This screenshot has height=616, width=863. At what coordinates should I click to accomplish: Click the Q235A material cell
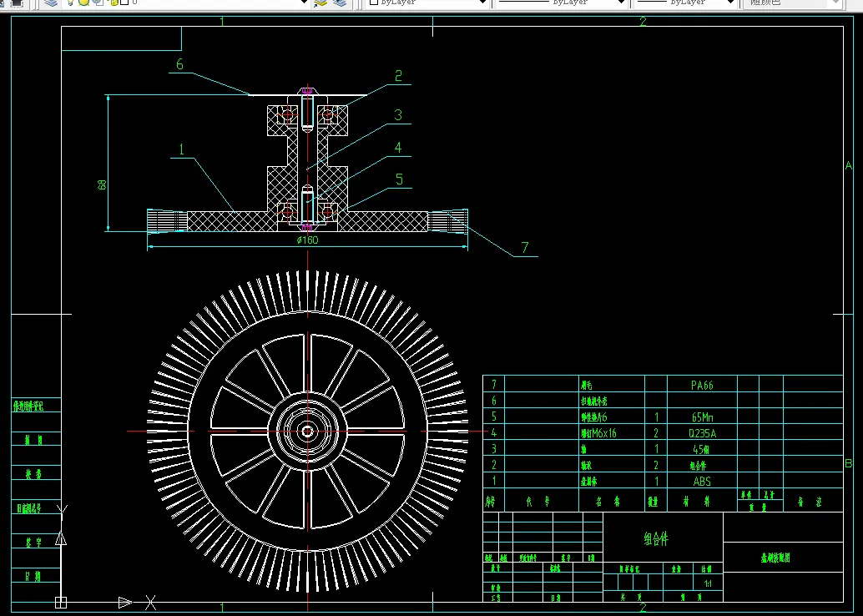pos(702,433)
